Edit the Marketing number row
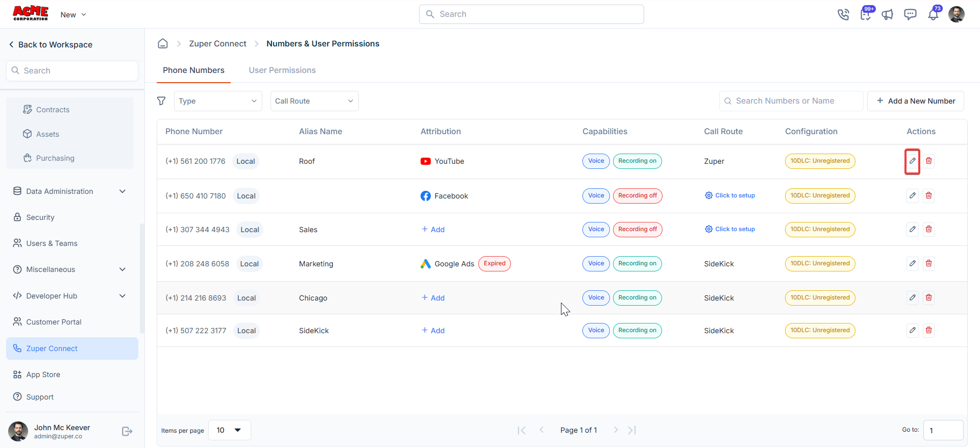The height and width of the screenshot is (448, 980). [913, 264]
